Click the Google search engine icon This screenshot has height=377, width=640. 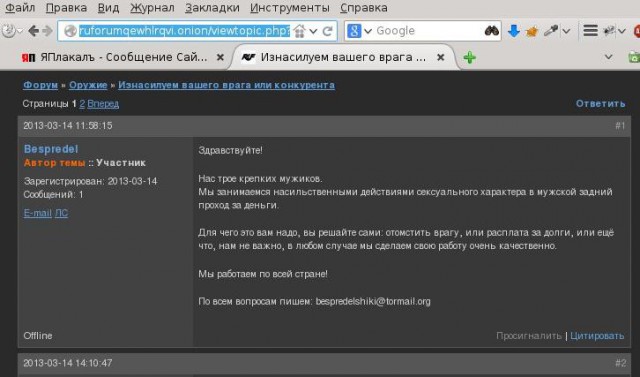[354, 31]
